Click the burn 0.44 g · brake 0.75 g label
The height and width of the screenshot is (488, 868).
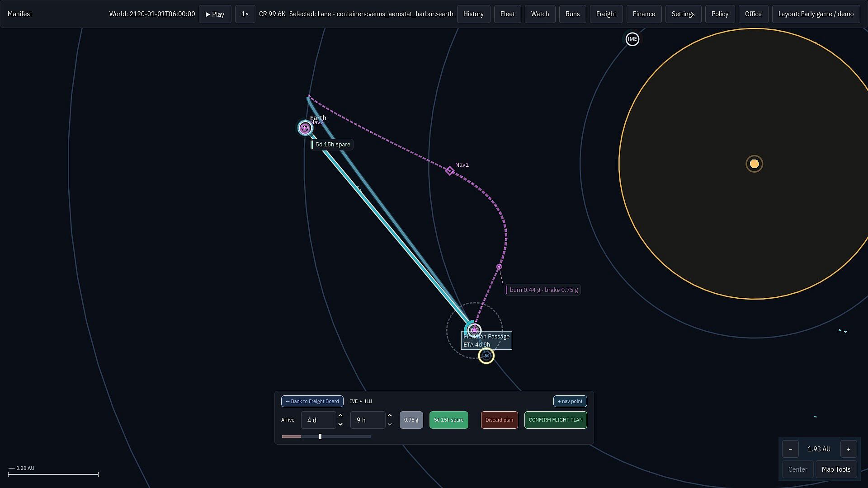click(543, 290)
